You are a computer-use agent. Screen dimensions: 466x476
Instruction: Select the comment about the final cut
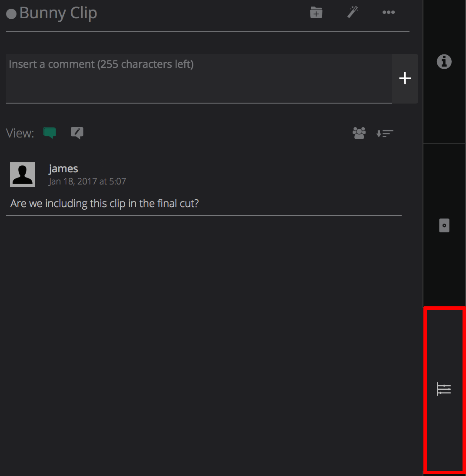click(x=104, y=203)
